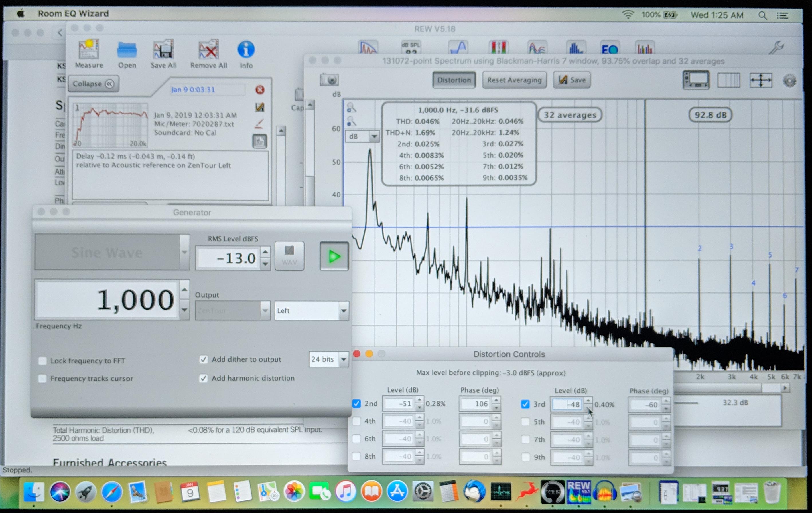Open the measurement notes icon
The image size is (812, 513).
tap(259, 141)
